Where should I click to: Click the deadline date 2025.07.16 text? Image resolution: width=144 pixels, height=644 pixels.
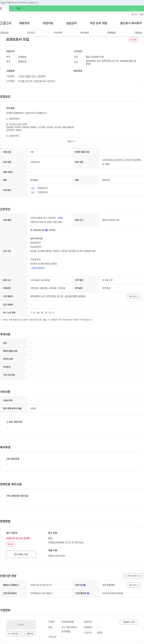[18, 538]
